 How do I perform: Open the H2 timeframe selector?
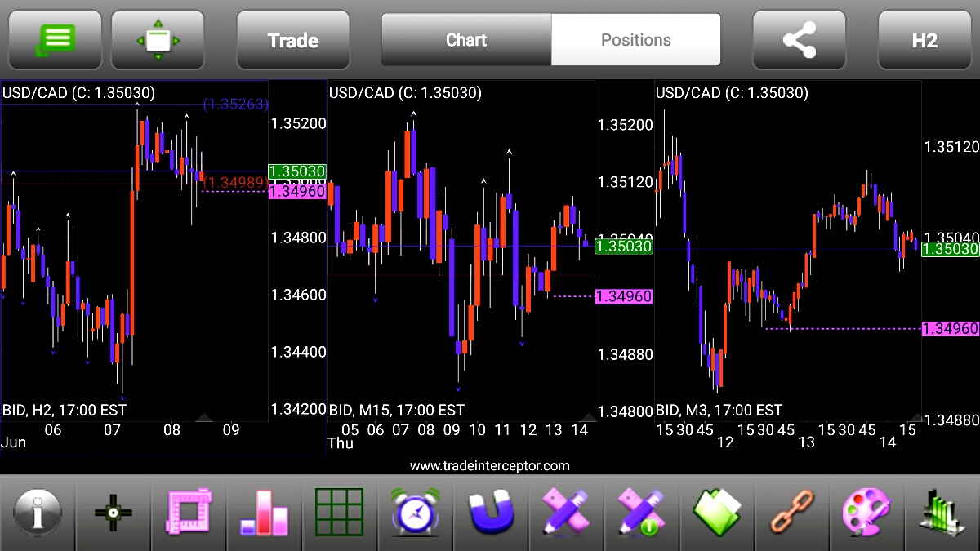(x=924, y=39)
